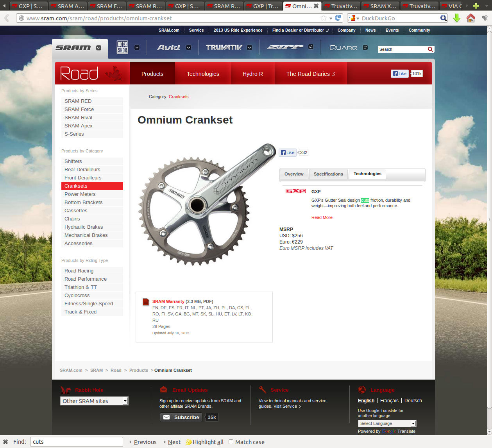Open downloads via the green arrow icon

(456, 18)
